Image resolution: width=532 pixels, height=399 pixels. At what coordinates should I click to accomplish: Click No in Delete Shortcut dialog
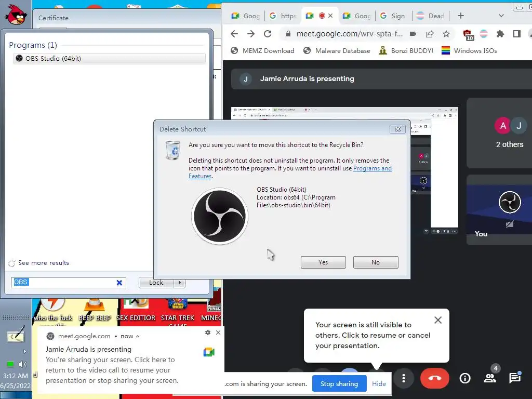pos(376,262)
